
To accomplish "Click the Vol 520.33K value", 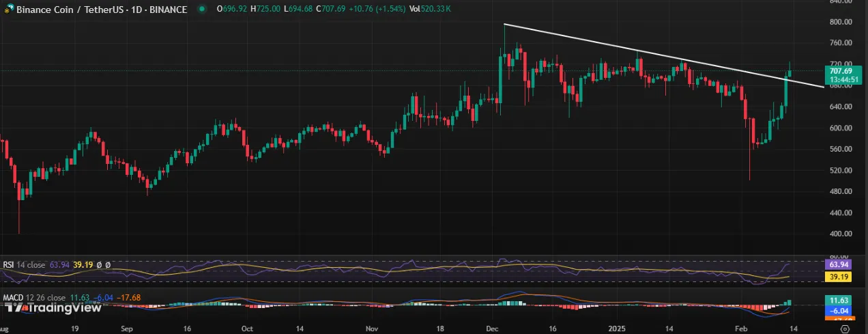I will 430,10.
